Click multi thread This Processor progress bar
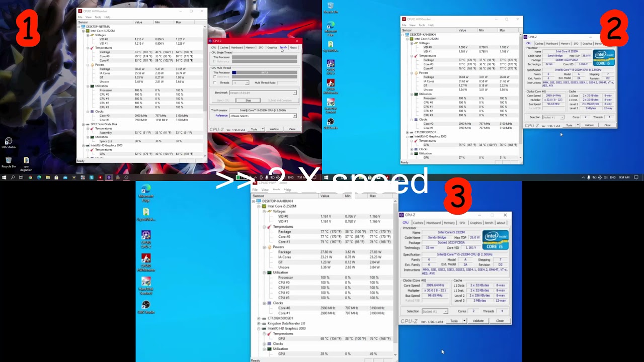 click(x=264, y=73)
